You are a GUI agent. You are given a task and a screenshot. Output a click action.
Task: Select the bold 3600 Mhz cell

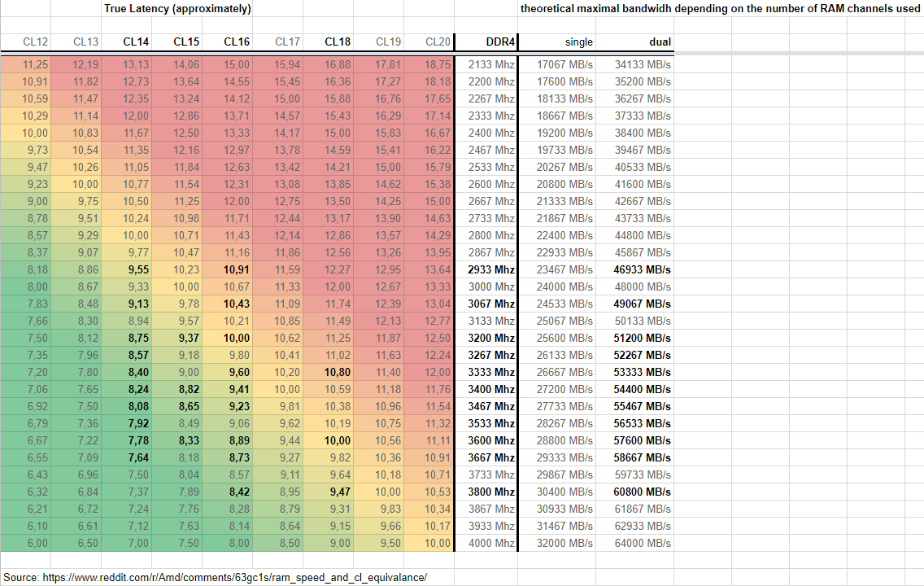click(486, 440)
